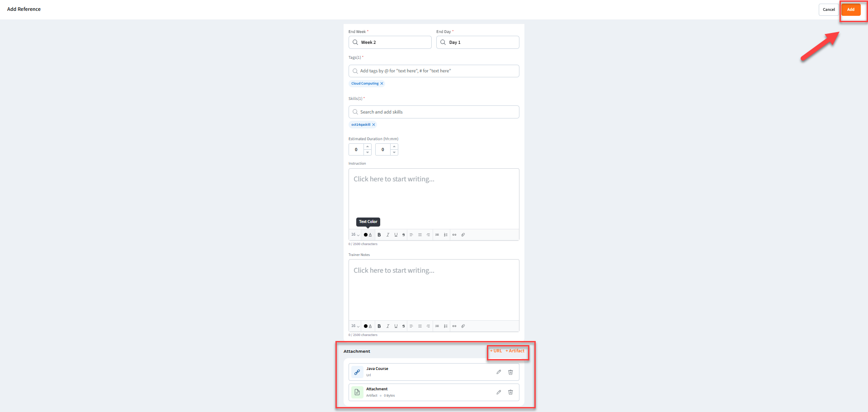Toggle Italic in the Trainer Notes toolbar
The image size is (868, 412).
pos(387,326)
